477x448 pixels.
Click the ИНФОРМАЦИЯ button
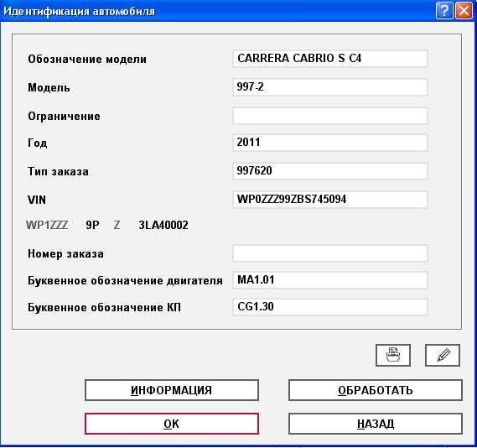(172, 390)
